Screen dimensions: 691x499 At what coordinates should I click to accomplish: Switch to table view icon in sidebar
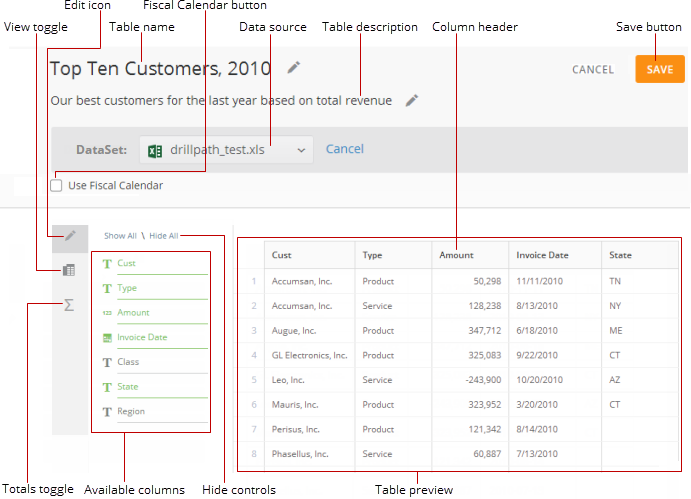click(69, 270)
